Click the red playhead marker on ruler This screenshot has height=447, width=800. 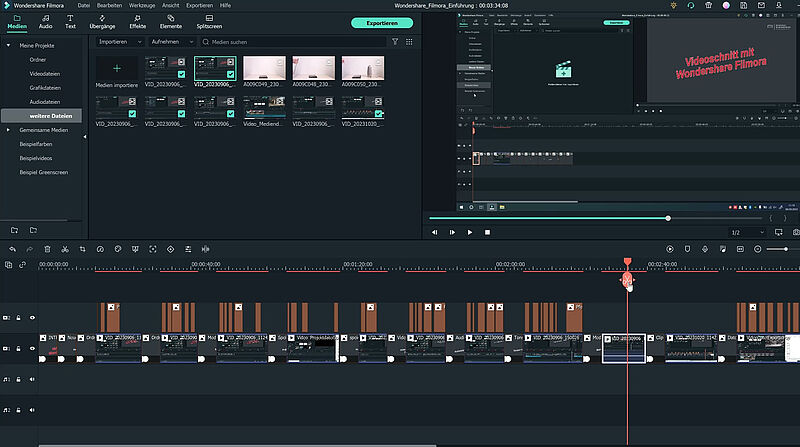[x=628, y=262]
